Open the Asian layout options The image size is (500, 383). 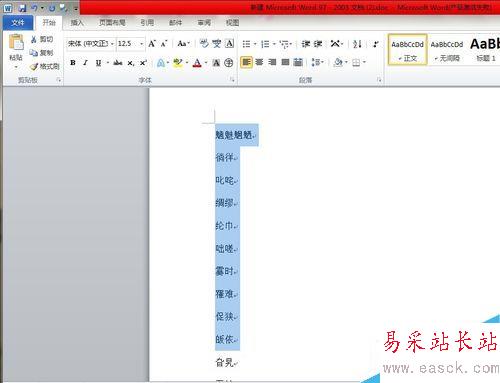coord(336,44)
